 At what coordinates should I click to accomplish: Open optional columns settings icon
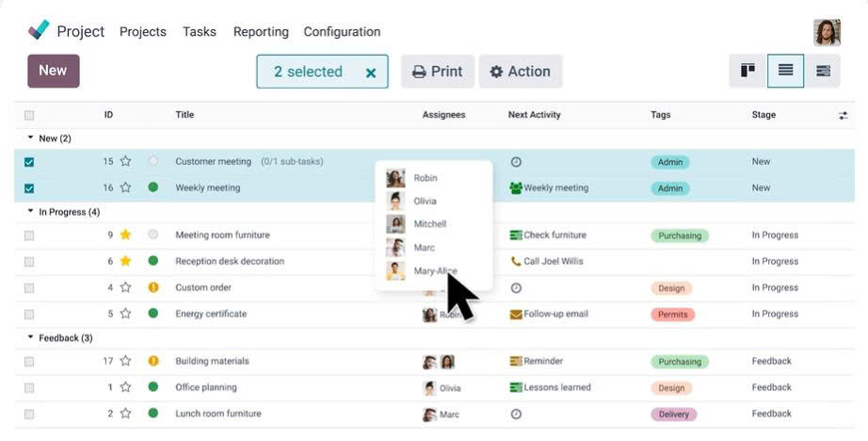pos(843,115)
